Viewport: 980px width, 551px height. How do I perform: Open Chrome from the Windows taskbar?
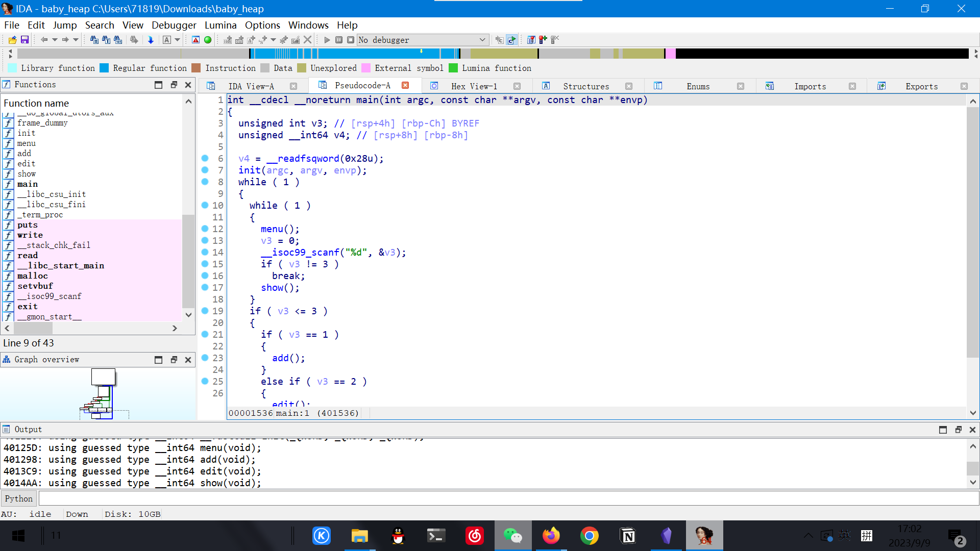[590, 536]
